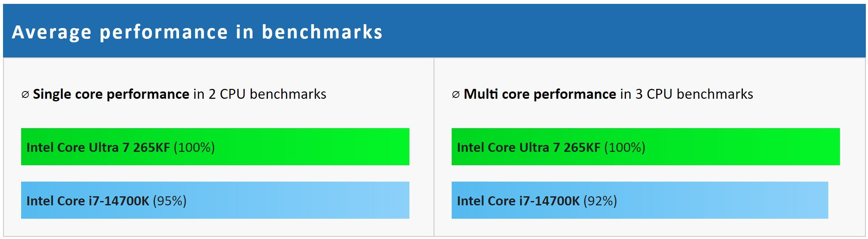Click Intel Core Ultra 7 265KF label in multi core
This screenshot has height=239, width=868.
tap(528, 148)
